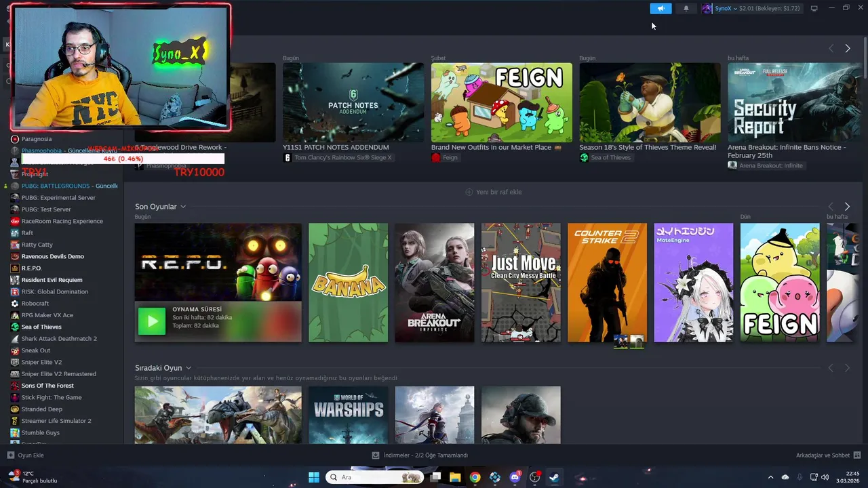The image size is (868, 488).
Task: Open Google Chrome from the taskbar
Action: coord(475,477)
